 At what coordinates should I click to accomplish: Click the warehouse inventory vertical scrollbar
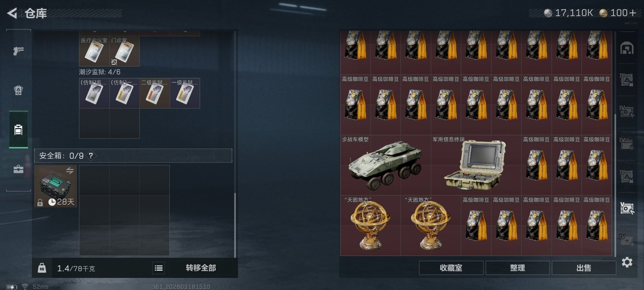pos(615,185)
